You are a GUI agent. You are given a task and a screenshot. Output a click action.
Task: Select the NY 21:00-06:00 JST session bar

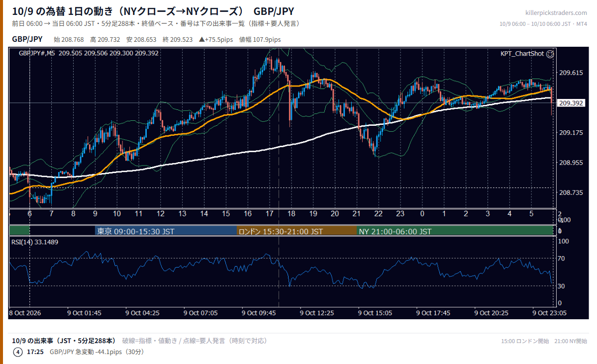coord(455,231)
